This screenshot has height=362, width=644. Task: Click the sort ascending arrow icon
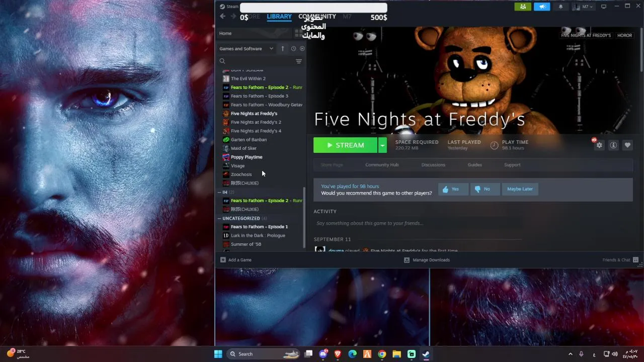[x=283, y=49]
